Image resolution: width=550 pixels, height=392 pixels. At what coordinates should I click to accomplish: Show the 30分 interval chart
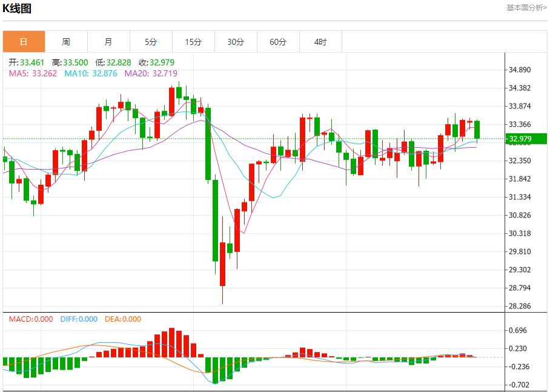click(x=236, y=42)
